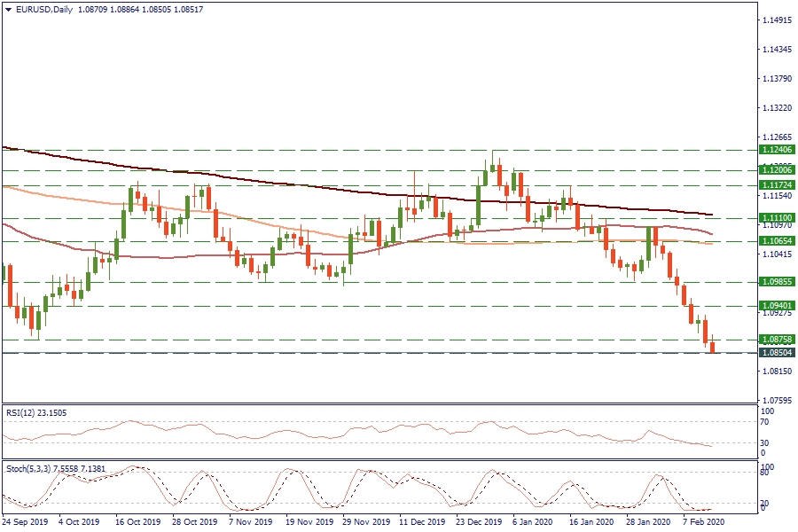Select the EURUSD,Daily chart title text

point(44,9)
